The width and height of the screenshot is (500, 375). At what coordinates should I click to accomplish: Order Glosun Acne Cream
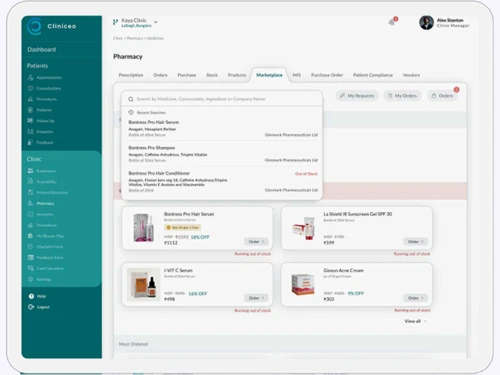tap(416, 298)
